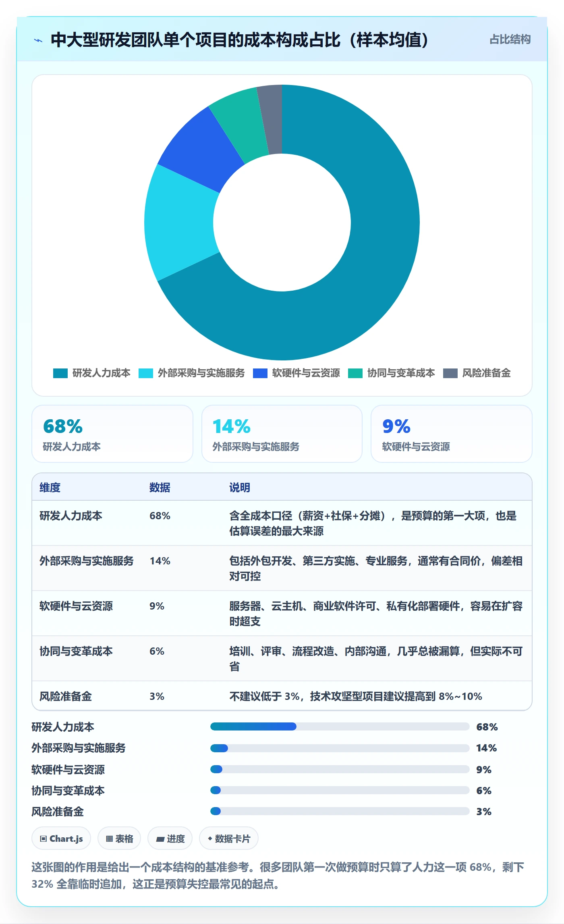Open the 9% 软硬件与云资源 data card

pyautogui.click(x=452, y=434)
